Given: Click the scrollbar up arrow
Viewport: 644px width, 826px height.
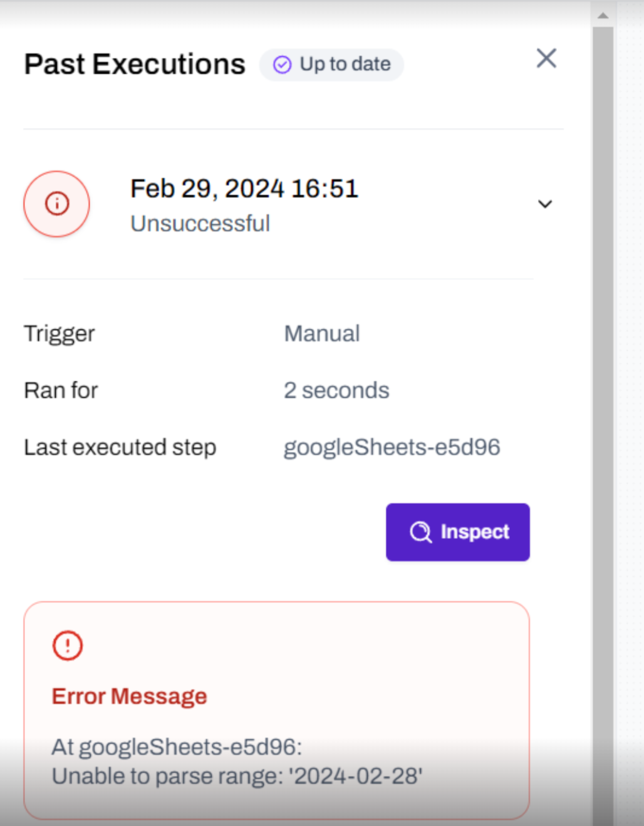Looking at the screenshot, I should [x=603, y=16].
